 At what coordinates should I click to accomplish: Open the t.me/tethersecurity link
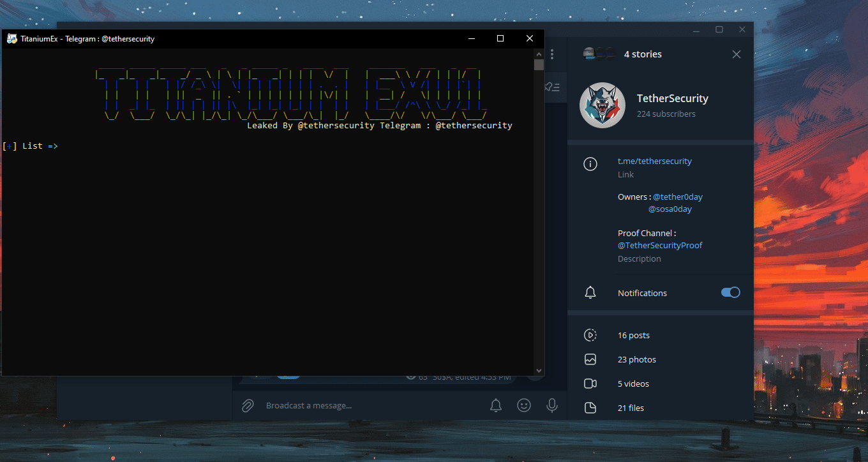(x=654, y=161)
